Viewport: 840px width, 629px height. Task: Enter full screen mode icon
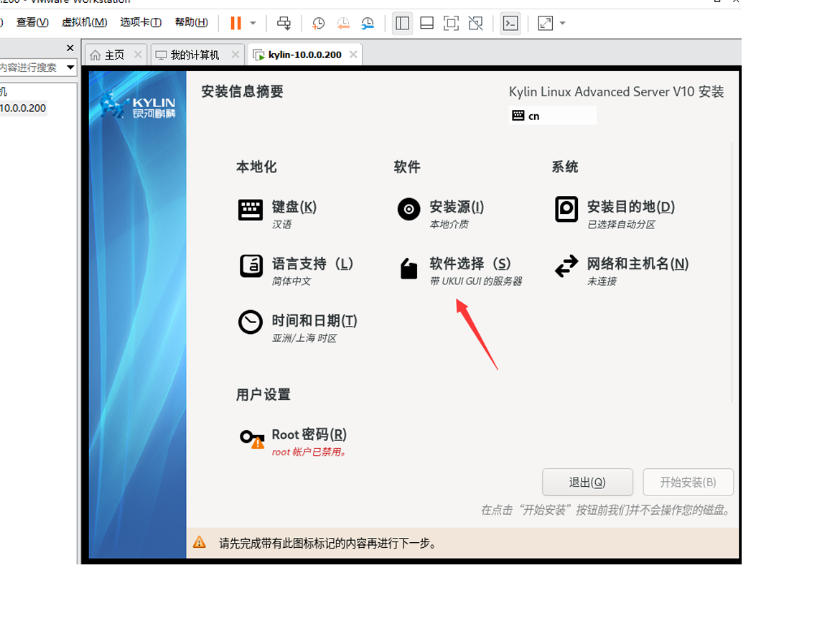pos(451,23)
